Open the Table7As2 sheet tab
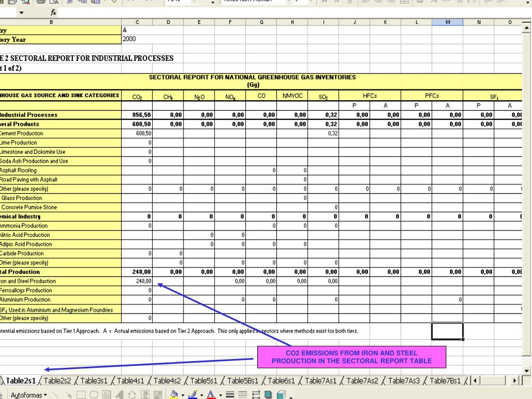Image resolution: width=532 pixels, height=399 pixels. pos(362,381)
